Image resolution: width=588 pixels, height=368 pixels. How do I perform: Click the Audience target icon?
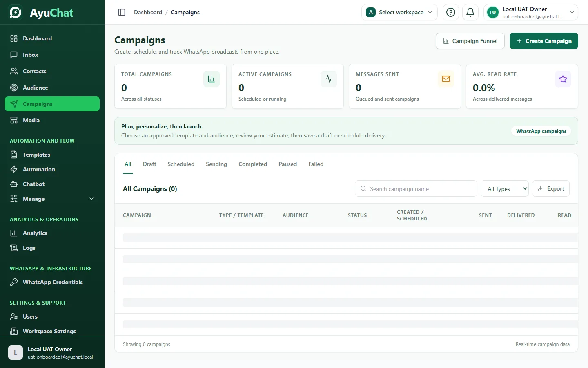coord(14,88)
